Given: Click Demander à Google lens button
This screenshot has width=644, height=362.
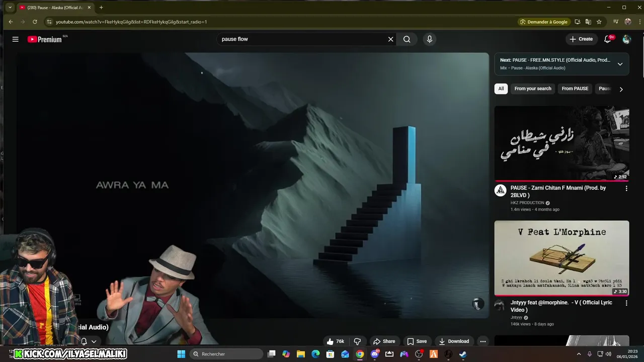Looking at the screenshot, I should pos(544,22).
